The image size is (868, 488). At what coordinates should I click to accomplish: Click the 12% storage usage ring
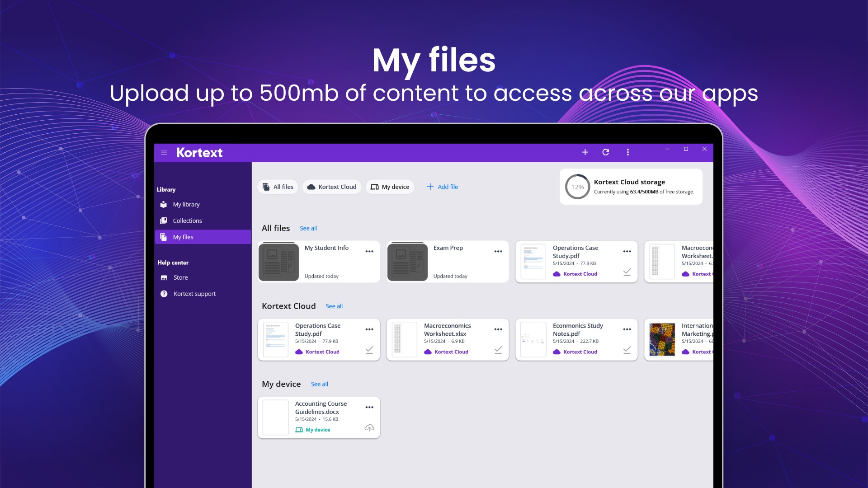[x=577, y=187]
